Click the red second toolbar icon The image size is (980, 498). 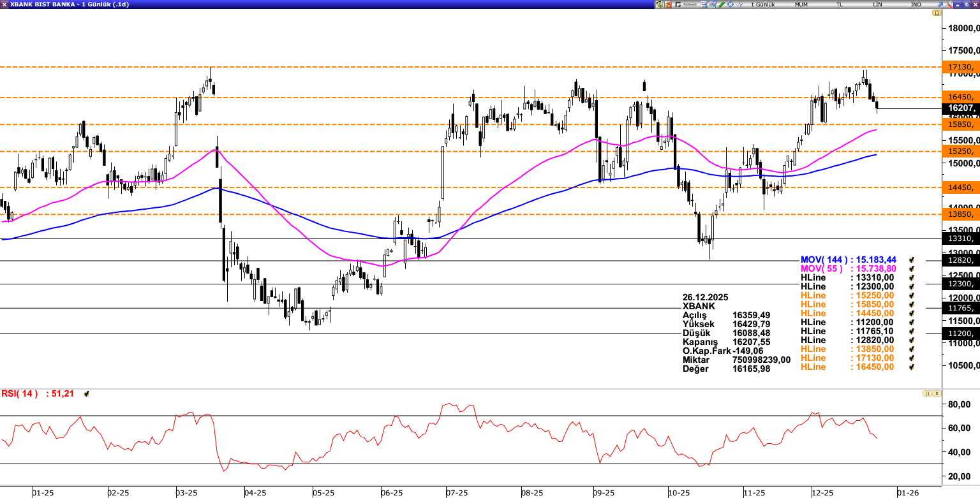click(669, 4)
